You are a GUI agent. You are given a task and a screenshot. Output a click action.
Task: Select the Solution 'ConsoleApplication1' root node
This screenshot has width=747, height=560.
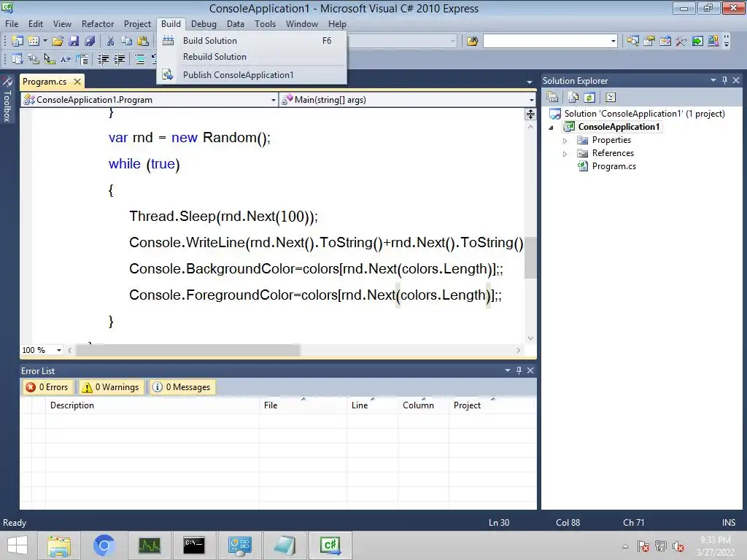pos(644,114)
